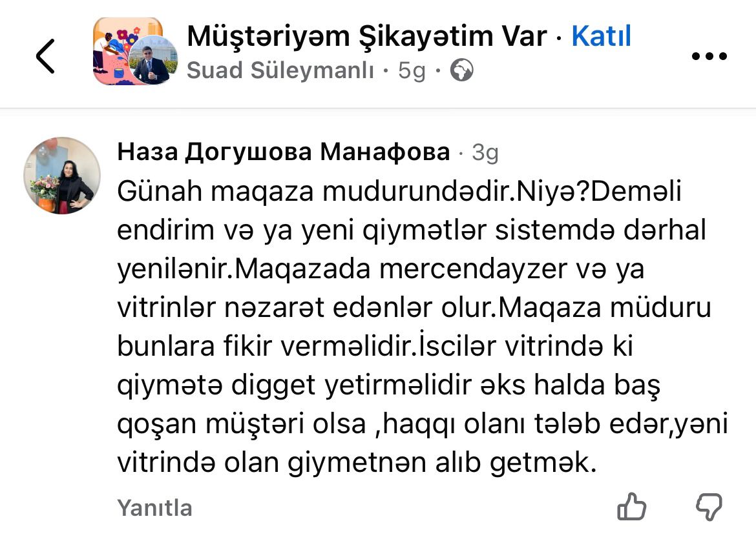Click the comment line starting with qoşan müştəri
Viewport: 756px width, 541px height.
tap(423, 424)
